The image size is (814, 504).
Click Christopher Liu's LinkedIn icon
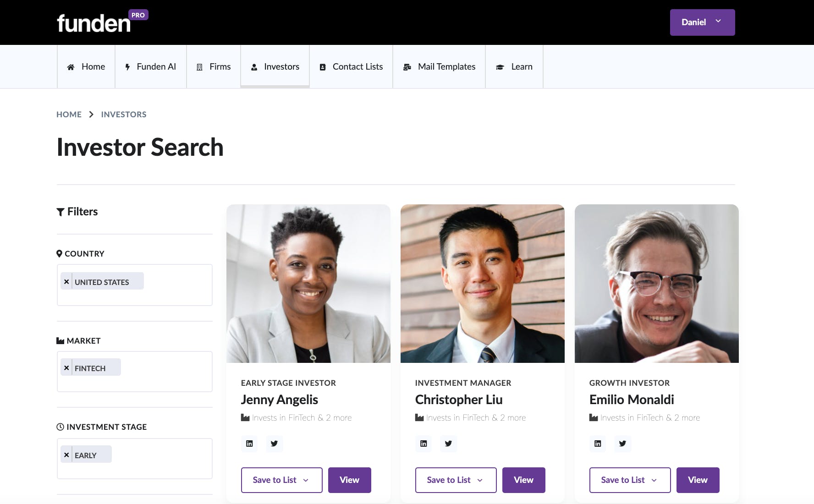click(x=423, y=444)
